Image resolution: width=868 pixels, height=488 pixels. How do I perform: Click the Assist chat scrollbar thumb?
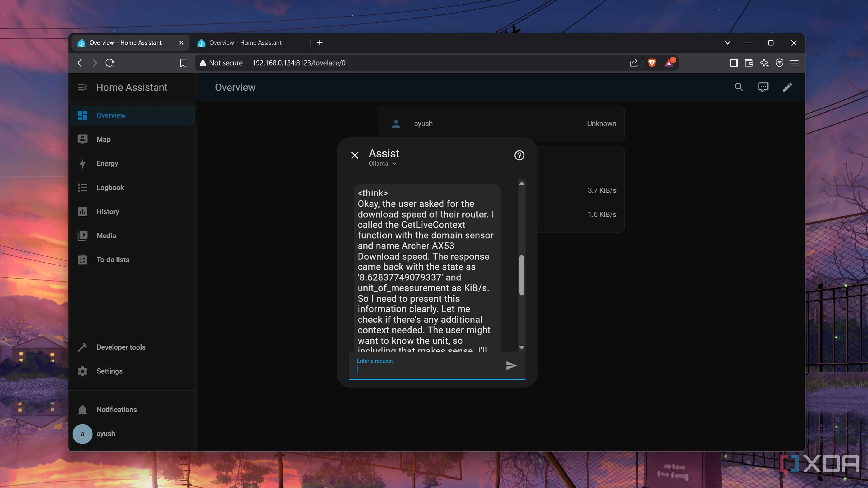click(x=522, y=275)
